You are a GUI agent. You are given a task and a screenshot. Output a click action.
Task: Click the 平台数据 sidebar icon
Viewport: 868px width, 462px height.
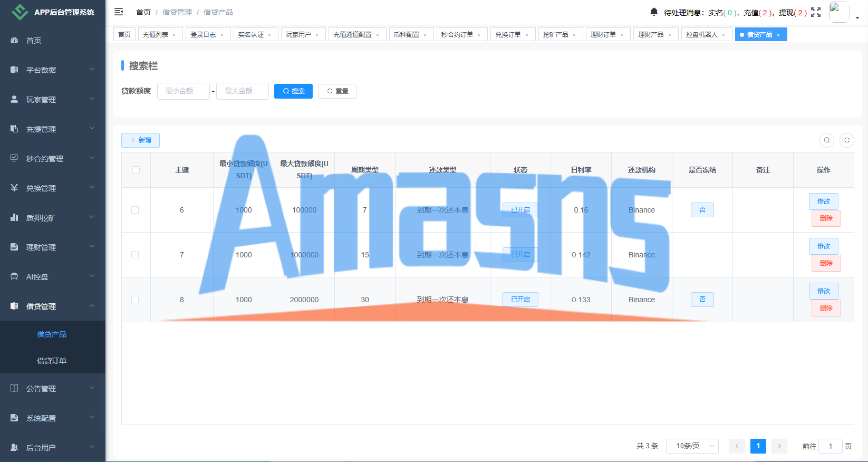(x=14, y=70)
